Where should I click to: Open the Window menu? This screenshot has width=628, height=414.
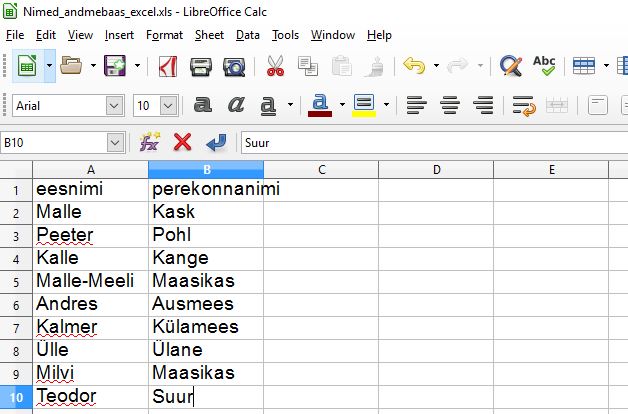point(333,35)
